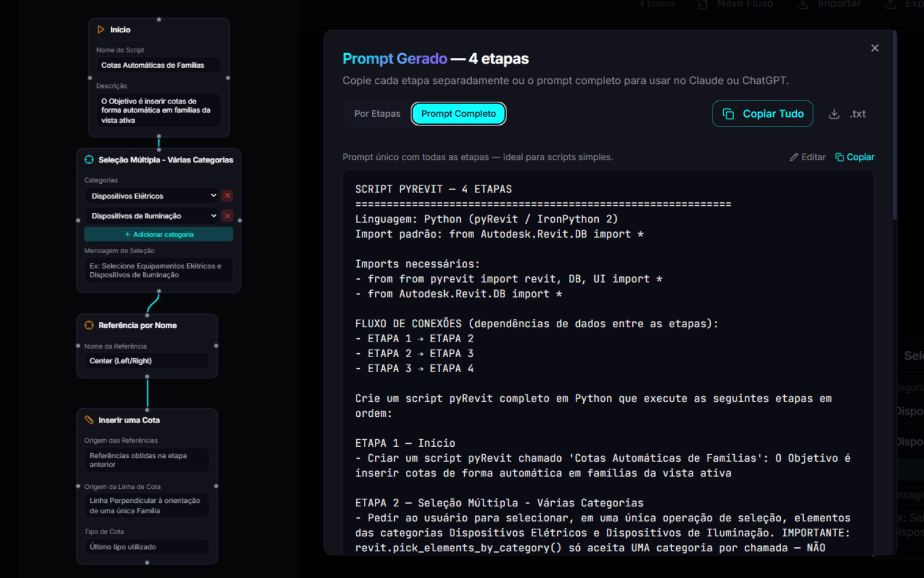Click the Copiar Tudo button
Image resolution: width=924 pixels, height=578 pixels.
point(762,114)
